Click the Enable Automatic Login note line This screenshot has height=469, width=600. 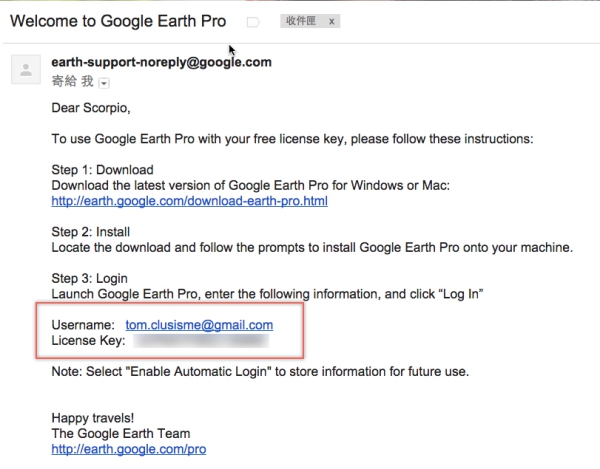coord(260,372)
